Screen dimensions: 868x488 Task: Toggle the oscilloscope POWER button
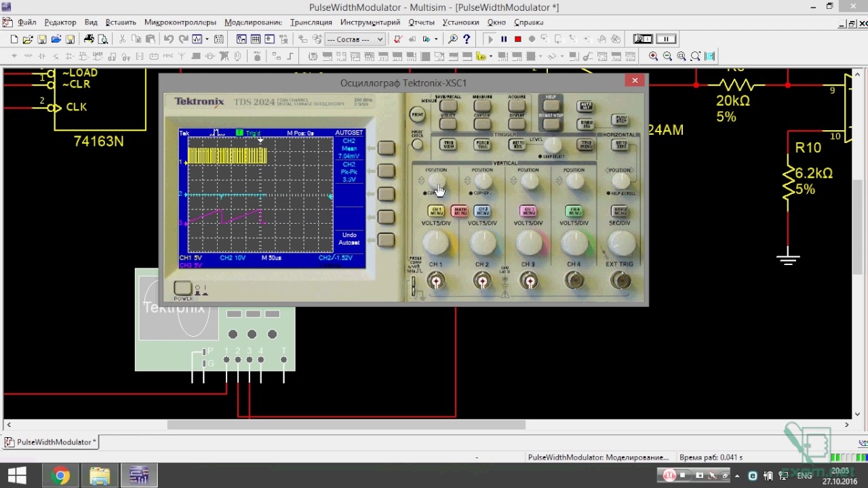(182, 288)
